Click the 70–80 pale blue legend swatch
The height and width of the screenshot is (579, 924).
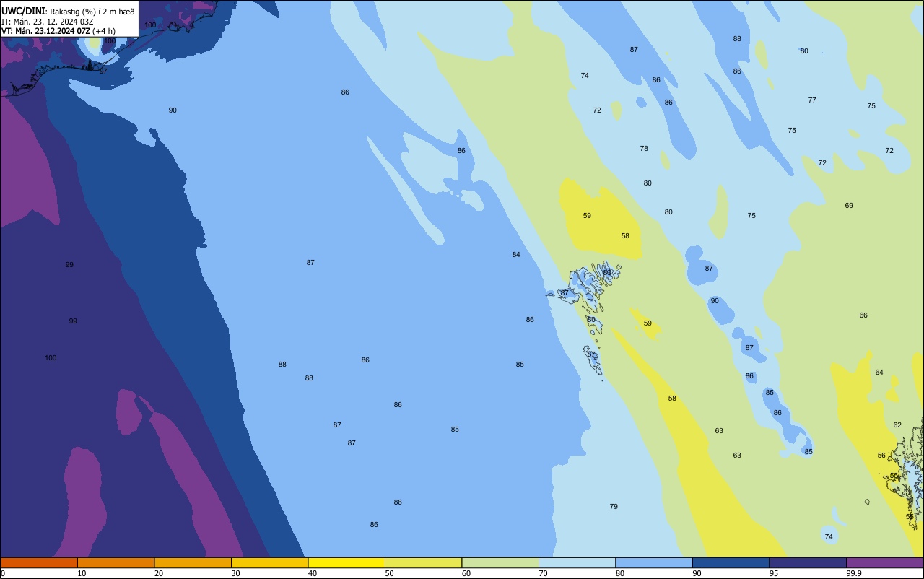point(577,562)
